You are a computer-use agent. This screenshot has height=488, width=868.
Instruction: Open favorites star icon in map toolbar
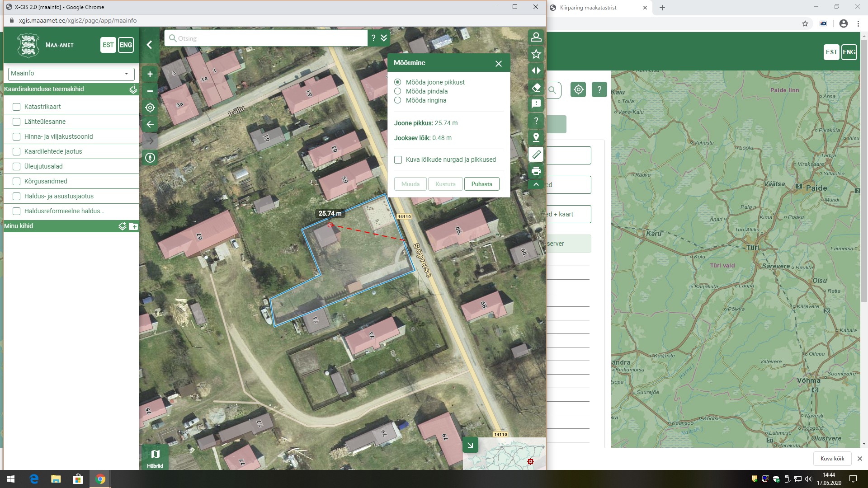[x=536, y=54]
